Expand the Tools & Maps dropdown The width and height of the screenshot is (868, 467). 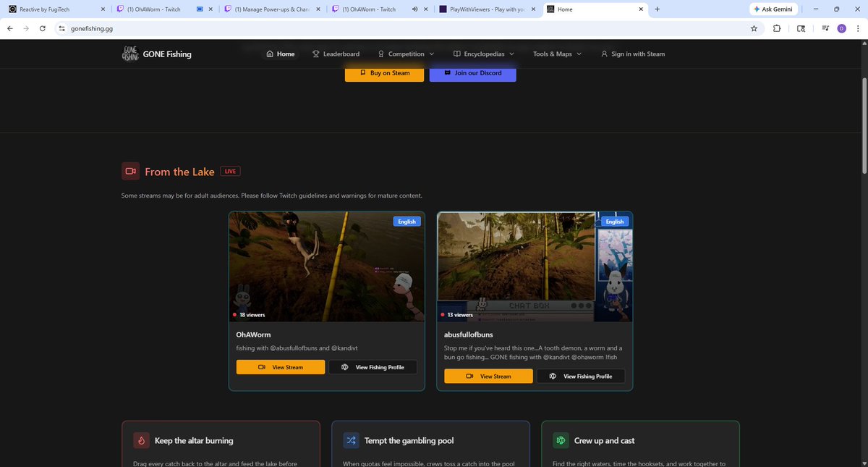tap(556, 54)
